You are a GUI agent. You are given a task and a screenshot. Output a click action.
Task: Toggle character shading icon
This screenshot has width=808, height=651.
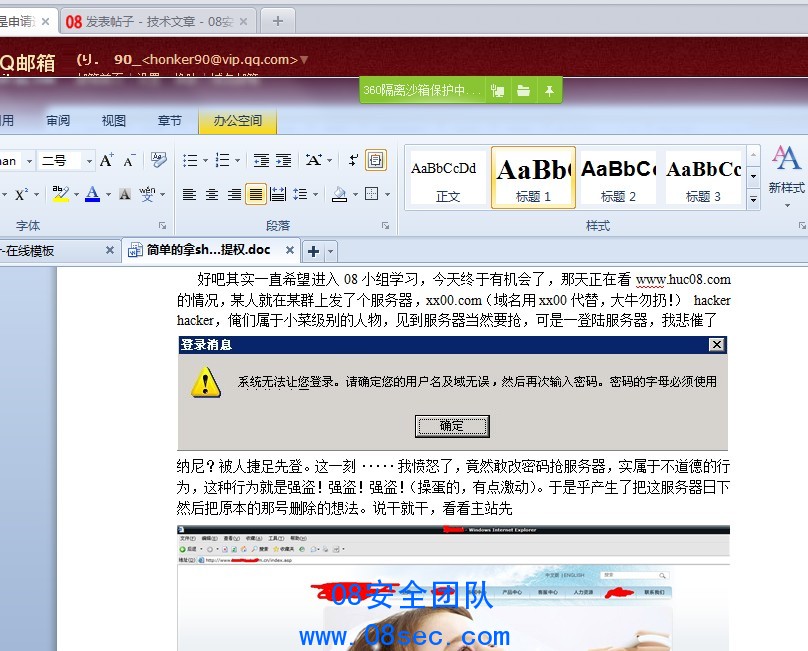125,194
